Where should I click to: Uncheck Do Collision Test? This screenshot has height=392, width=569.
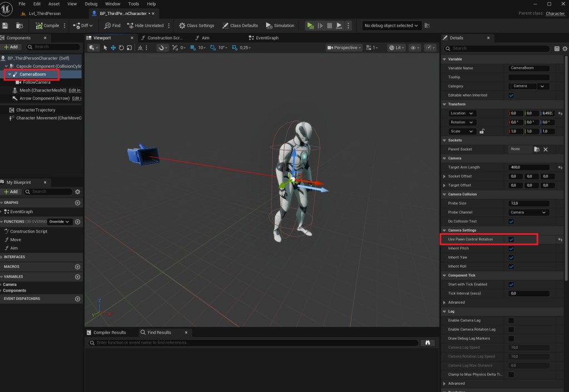click(511, 222)
